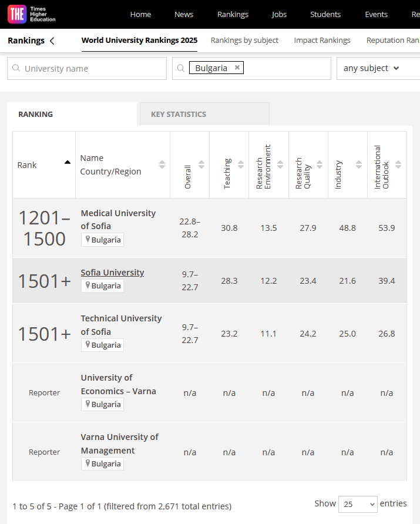Sort by International Outlook column arrows
The height and width of the screenshot is (524, 420).
pyautogui.click(x=398, y=164)
